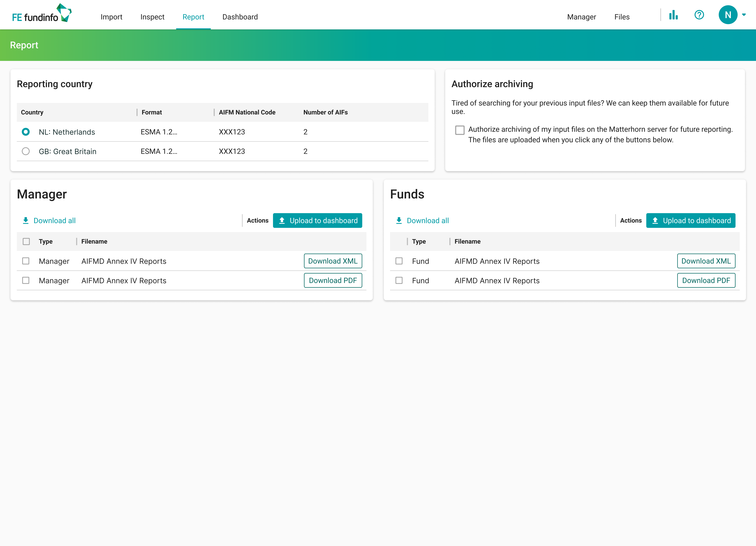Expand the user account dropdown arrow
756x546 pixels.
[x=744, y=15]
